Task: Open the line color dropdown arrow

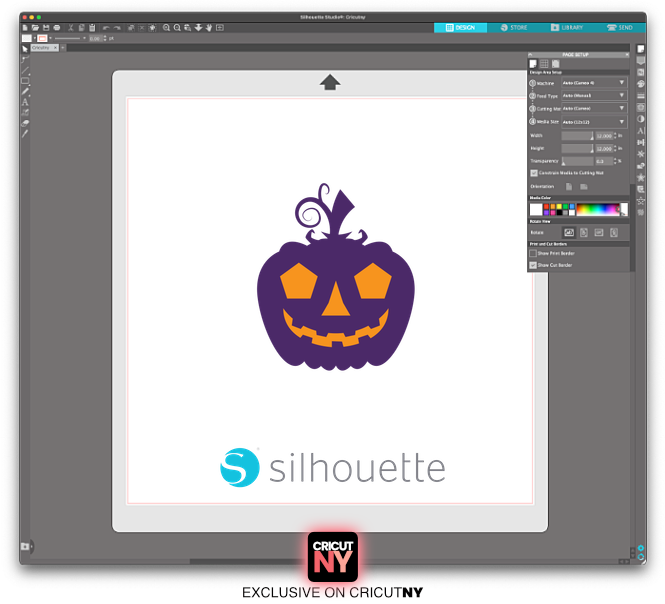Action: (50, 38)
